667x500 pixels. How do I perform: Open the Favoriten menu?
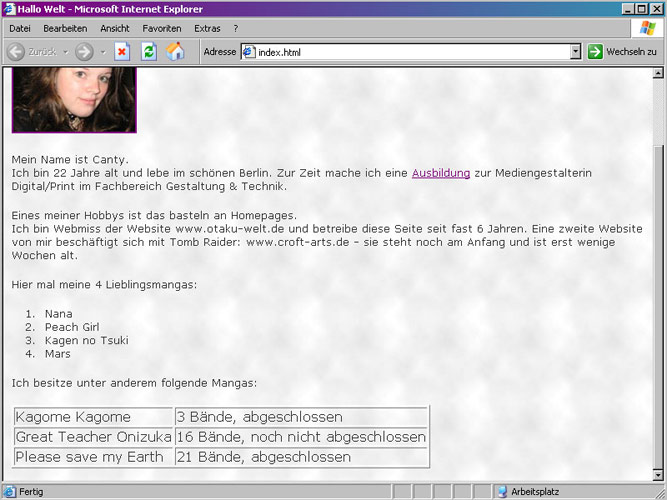point(162,29)
